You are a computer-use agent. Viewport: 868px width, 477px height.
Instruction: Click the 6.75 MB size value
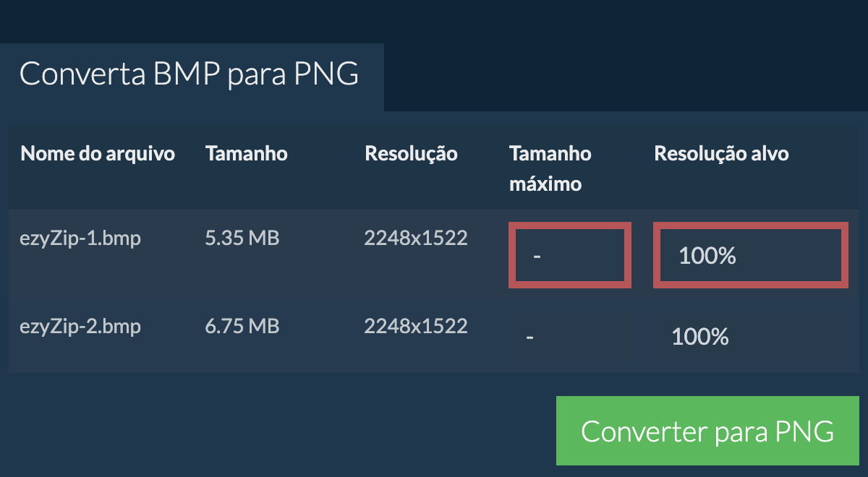pos(243,326)
